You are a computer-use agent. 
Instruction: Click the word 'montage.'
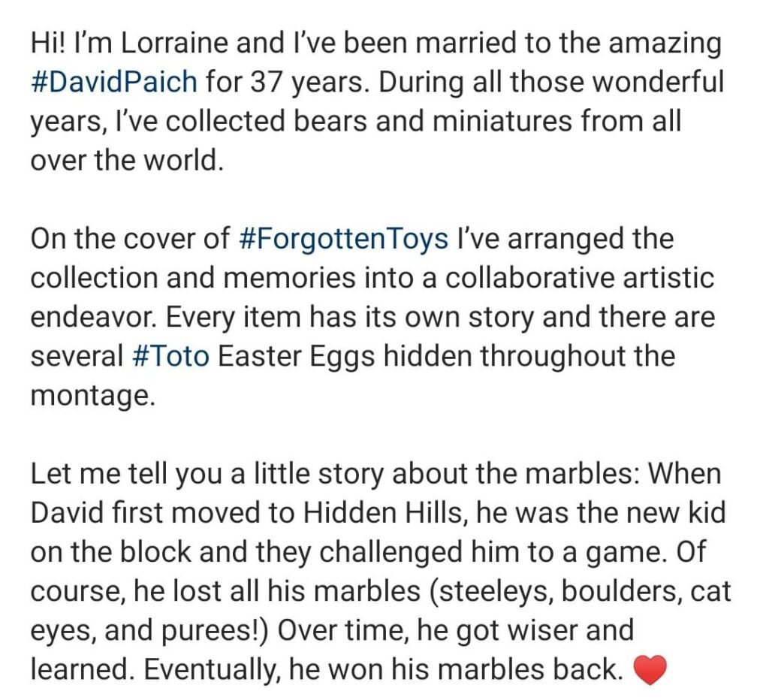point(92,395)
